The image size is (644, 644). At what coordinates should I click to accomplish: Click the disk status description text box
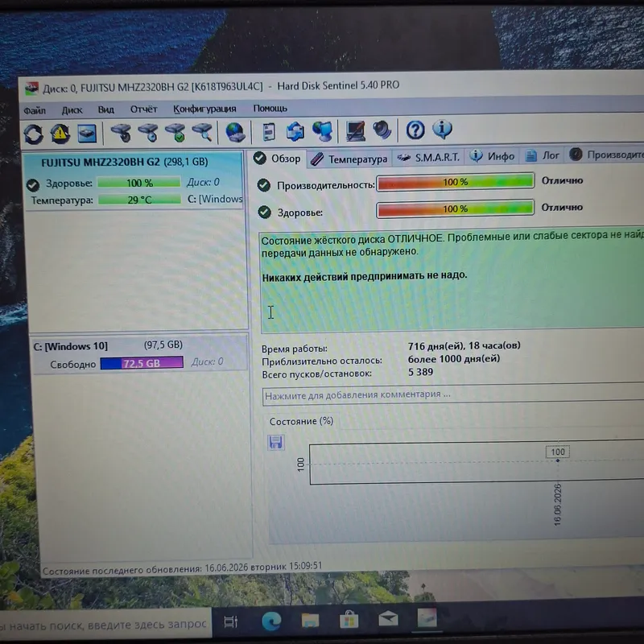click(452, 281)
